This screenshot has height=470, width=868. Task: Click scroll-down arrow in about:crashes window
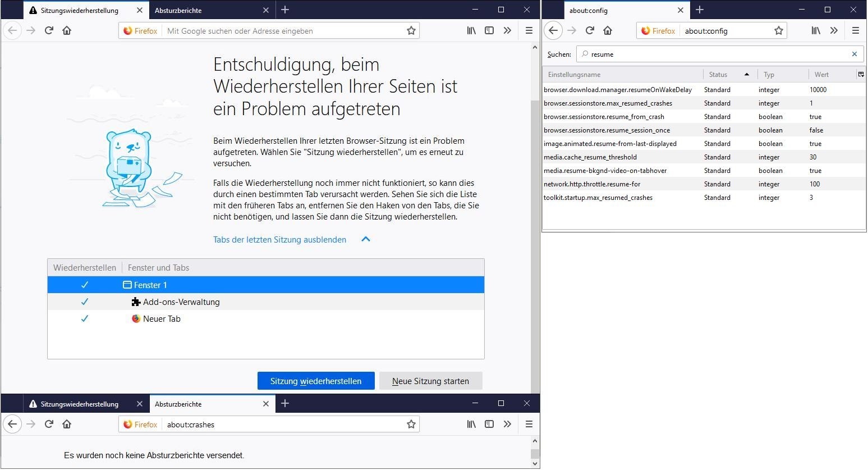pos(535,464)
